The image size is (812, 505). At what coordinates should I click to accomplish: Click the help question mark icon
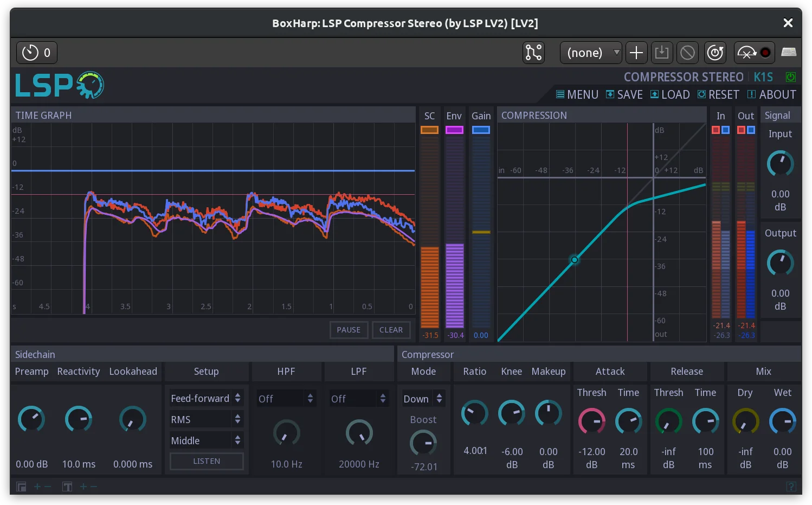pos(791,487)
